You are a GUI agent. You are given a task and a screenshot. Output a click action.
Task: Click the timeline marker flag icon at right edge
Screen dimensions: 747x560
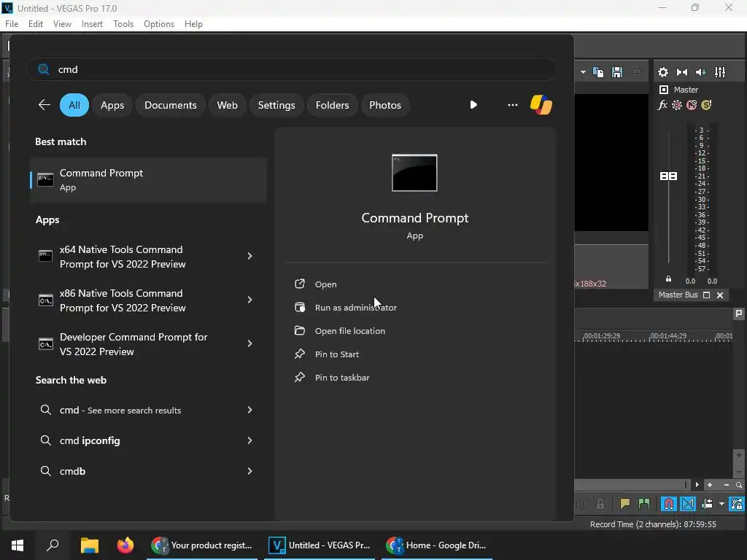pyautogui.click(x=738, y=314)
